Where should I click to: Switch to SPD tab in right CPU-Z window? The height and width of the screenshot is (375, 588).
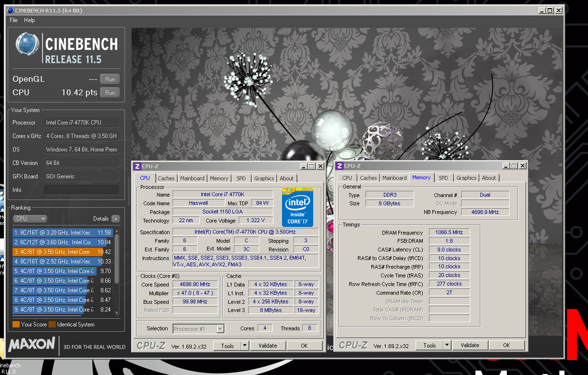click(x=443, y=178)
